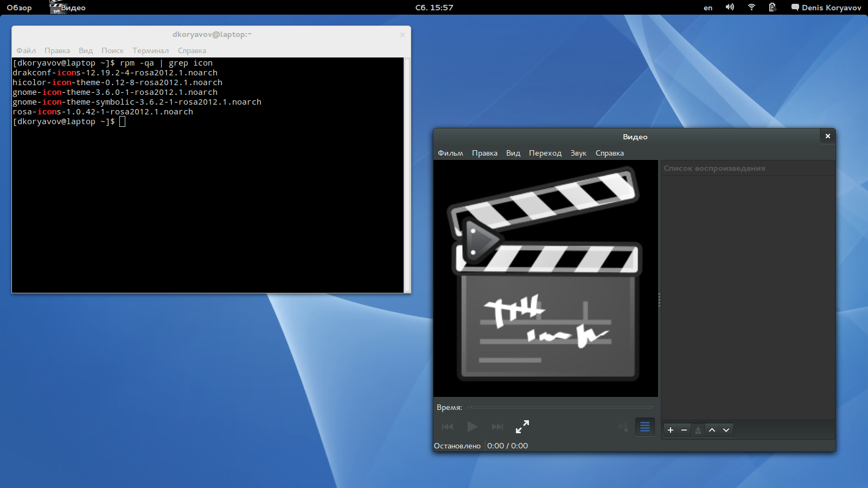Toggle the playlist sidebar button
The image size is (868, 488).
click(x=644, y=427)
